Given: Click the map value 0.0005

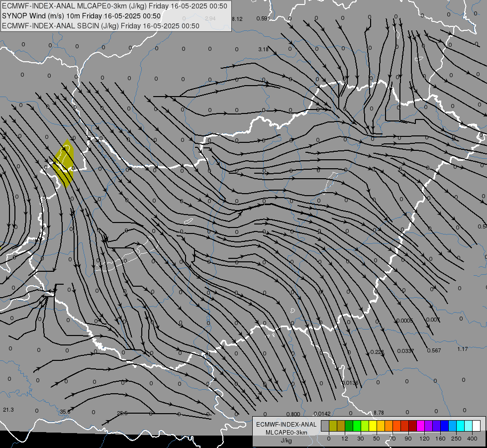Looking at the screenshot, I should (405, 321).
